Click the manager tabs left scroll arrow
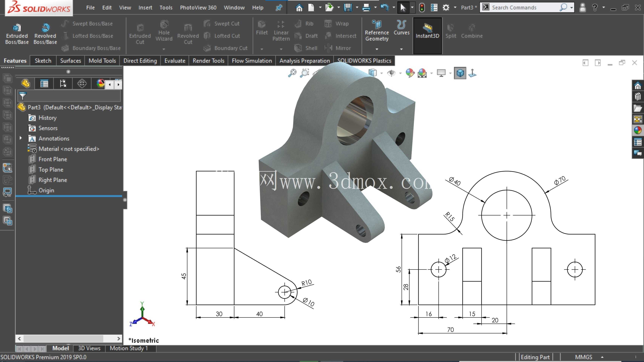644x362 pixels. (110, 84)
